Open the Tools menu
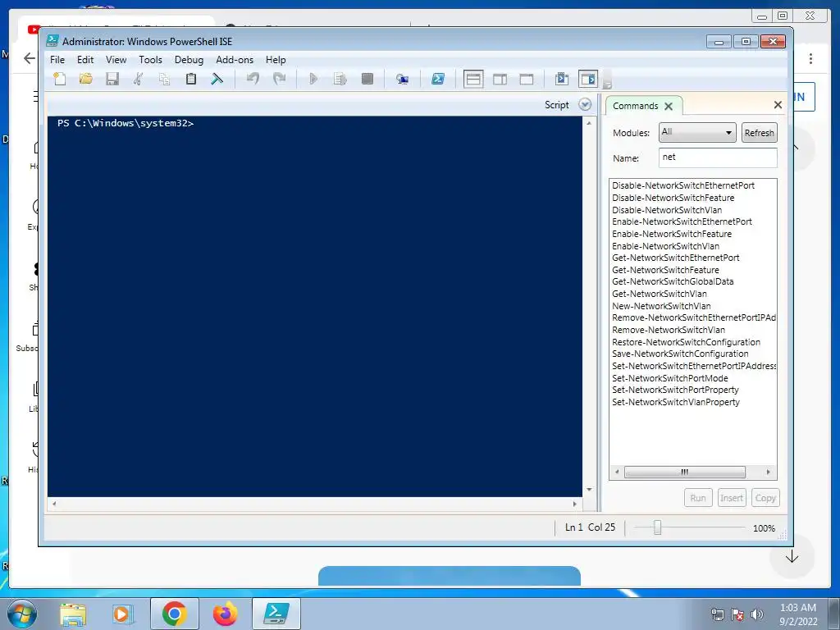840x630 pixels. coord(151,60)
